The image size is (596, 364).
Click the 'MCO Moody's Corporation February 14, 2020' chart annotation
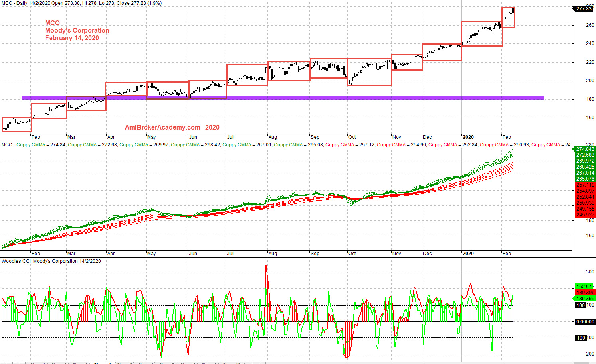point(77,30)
